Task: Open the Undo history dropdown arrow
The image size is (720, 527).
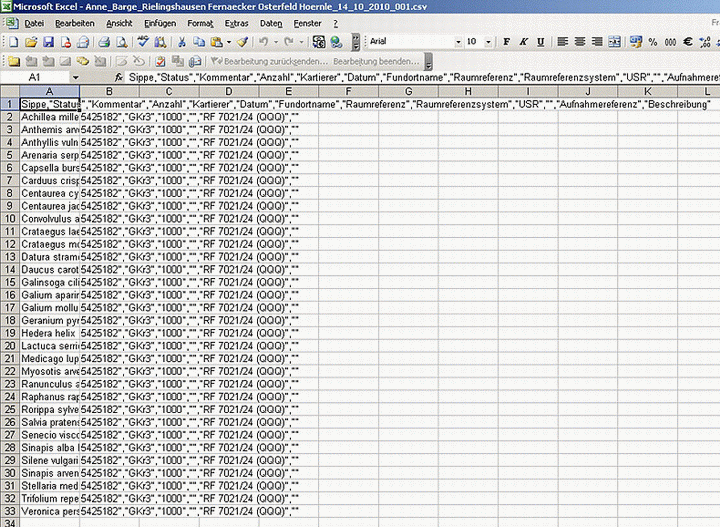Action: pyautogui.click(x=276, y=42)
